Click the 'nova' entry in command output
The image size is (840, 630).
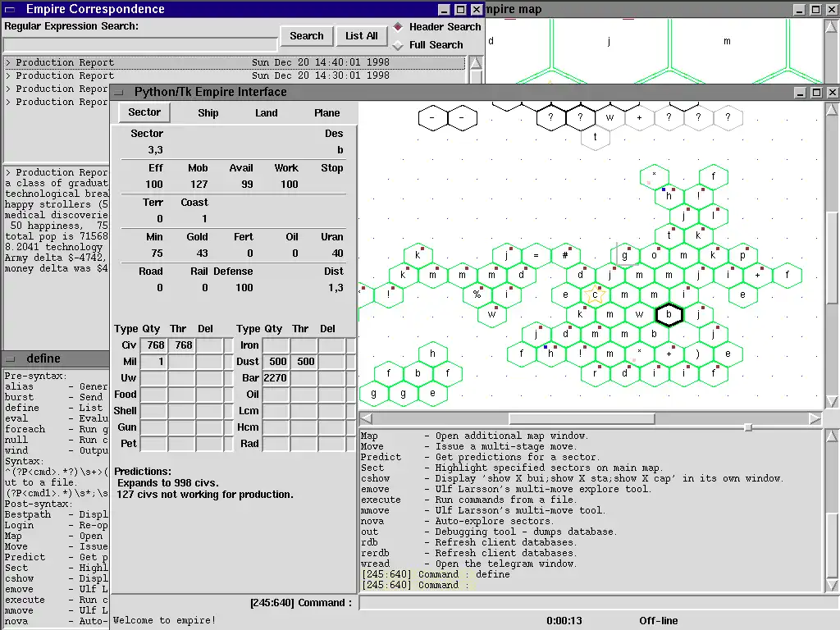coord(372,521)
